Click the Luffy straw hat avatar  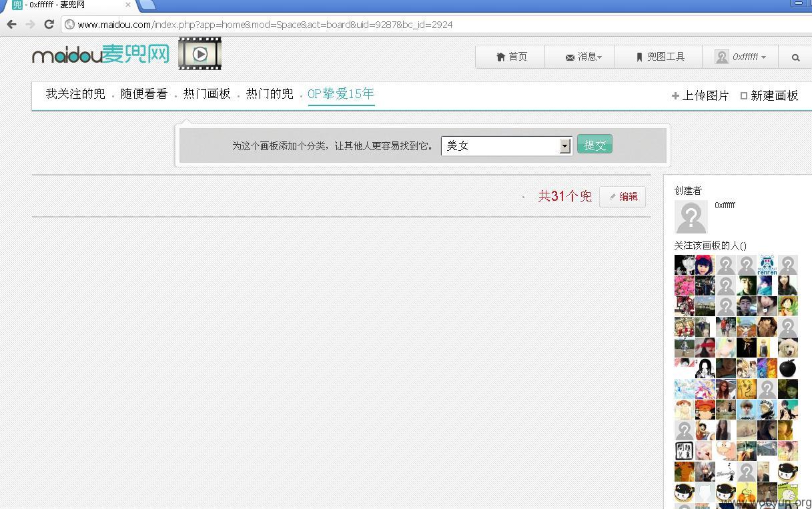tap(788, 306)
